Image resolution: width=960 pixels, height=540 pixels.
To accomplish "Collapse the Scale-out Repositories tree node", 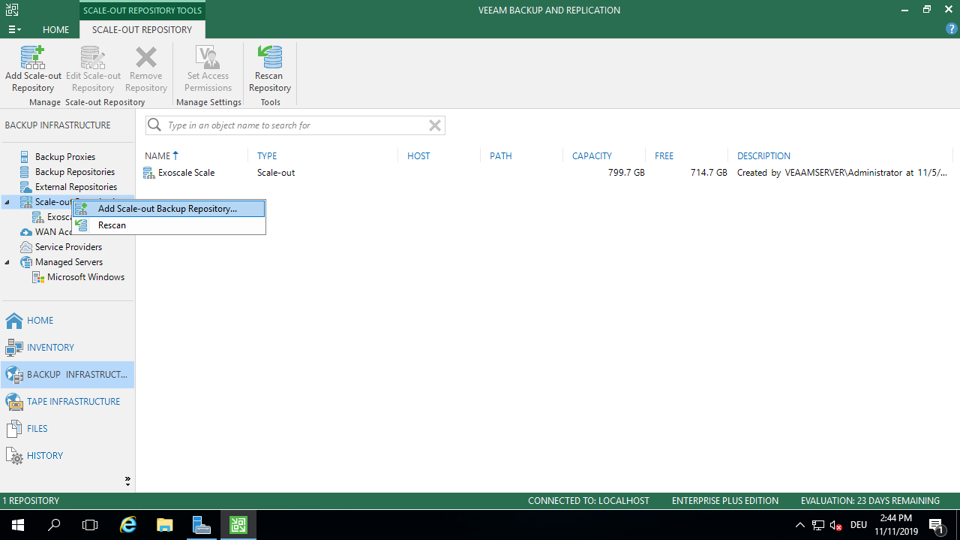I will coord(8,202).
